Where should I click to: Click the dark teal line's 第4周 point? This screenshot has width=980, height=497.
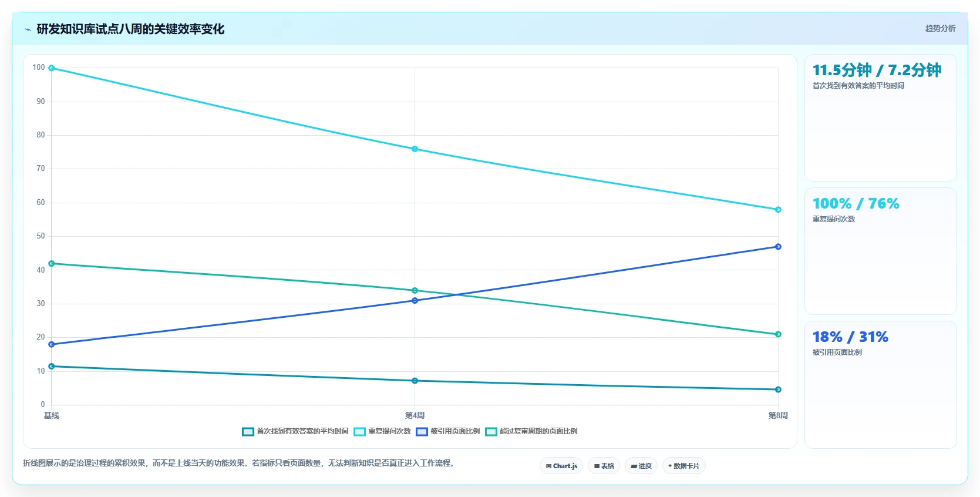[415, 381]
